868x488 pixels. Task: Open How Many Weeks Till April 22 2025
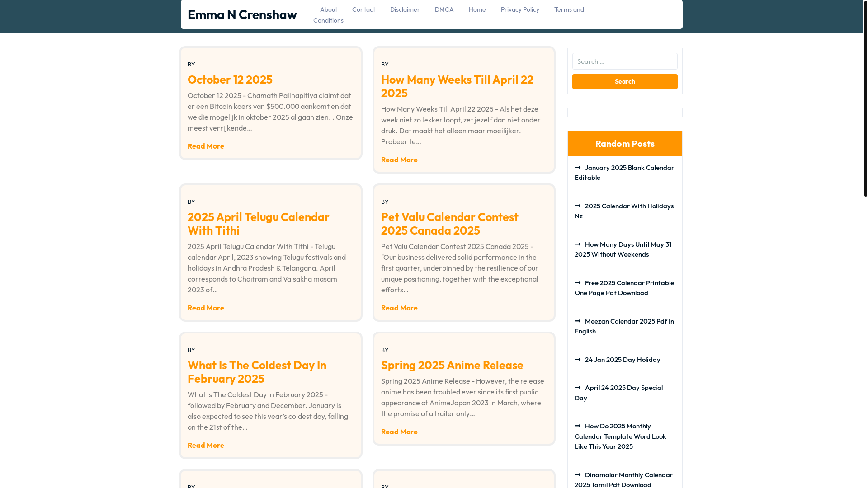(x=457, y=86)
